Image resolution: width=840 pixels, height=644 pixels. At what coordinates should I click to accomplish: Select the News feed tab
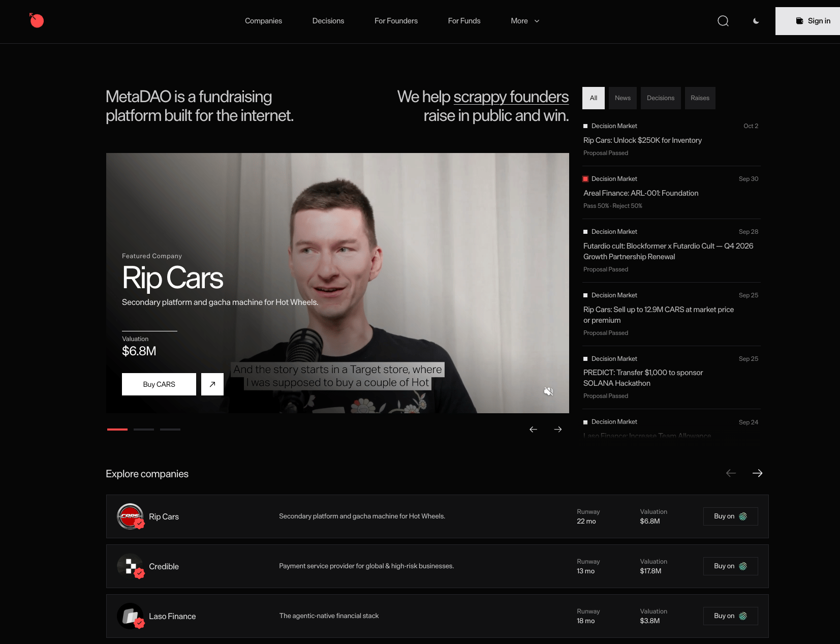pyautogui.click(x=623, y=98)
